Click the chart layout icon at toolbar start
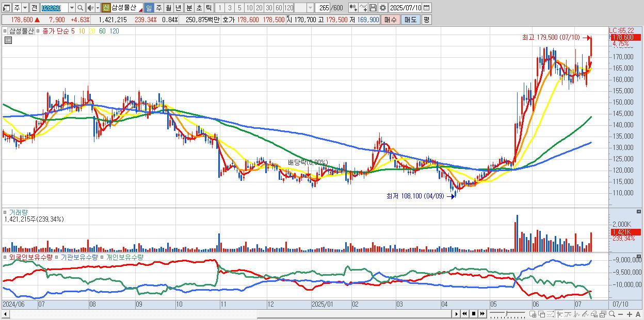Viewport: 644px width, 320px height. click(x=6, y=8)
